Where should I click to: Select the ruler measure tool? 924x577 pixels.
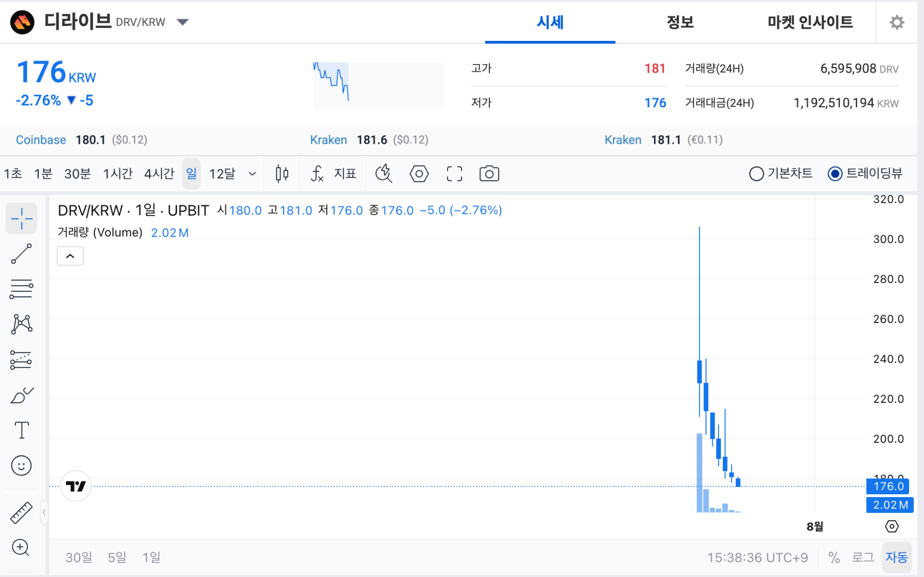pos(22,513)
